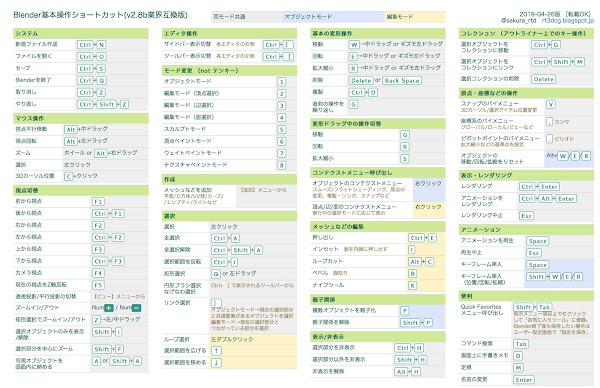Click the B key in the 'ベベル' row
The width and height of the screenshot is (600, 388).
click(412, 274)
